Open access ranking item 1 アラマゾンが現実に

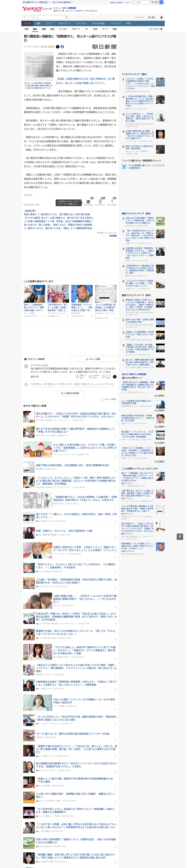[x=140, y=84]
